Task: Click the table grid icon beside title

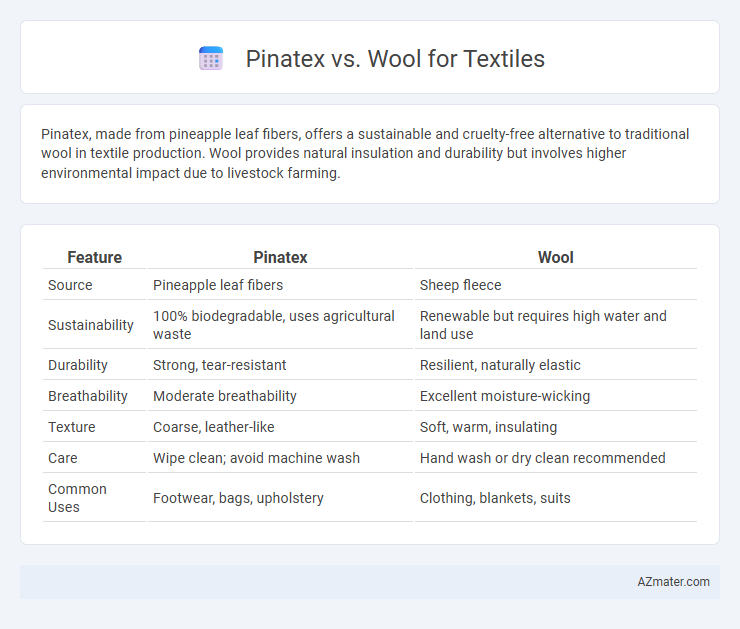Action: click(211, 59)
